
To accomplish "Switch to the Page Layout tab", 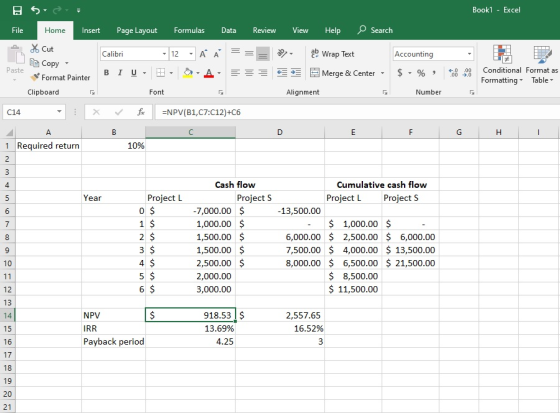I will coord(137,30).
